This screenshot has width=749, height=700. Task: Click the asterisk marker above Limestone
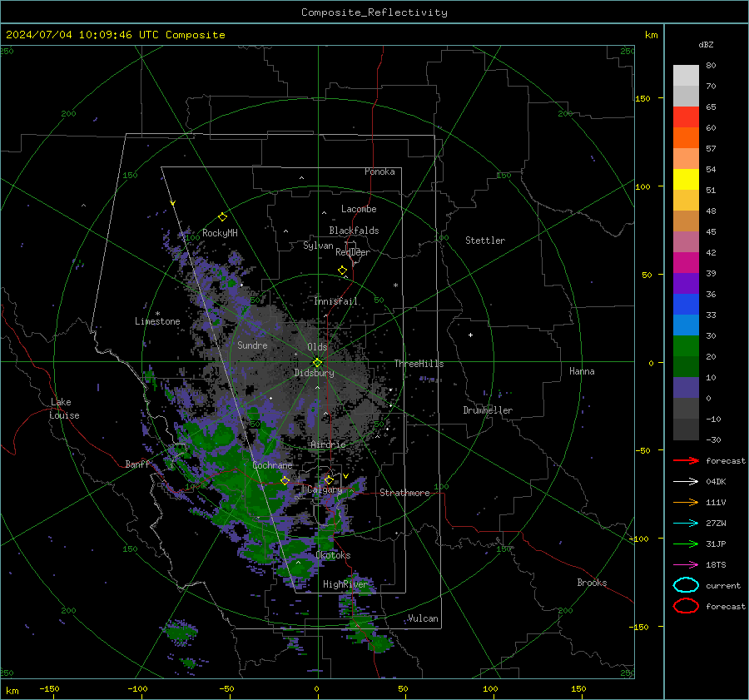pyautogui.click(x=157, y=314)
